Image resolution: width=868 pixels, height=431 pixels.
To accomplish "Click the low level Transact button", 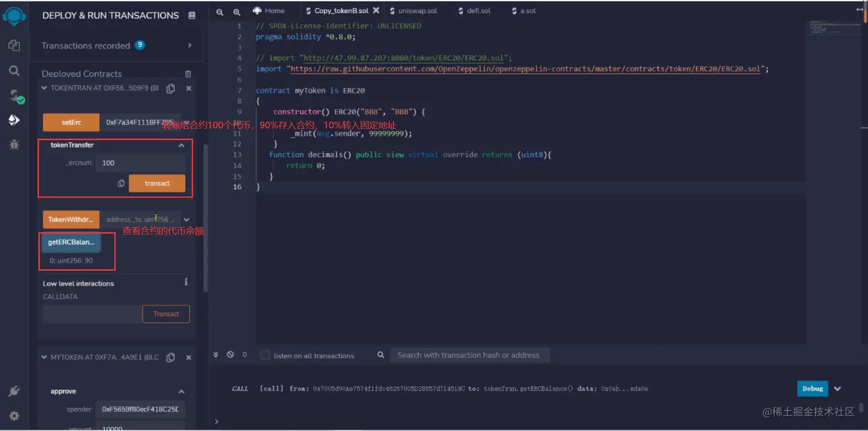I will coord(166,314).
